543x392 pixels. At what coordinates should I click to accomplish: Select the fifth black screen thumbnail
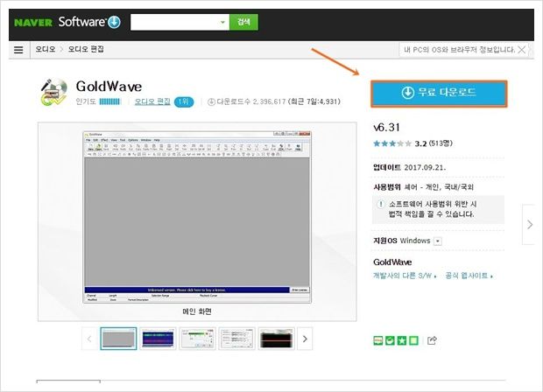point(277,339)
